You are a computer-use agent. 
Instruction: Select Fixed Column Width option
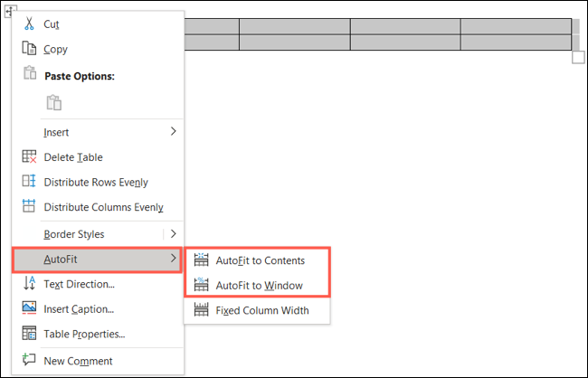261,310
